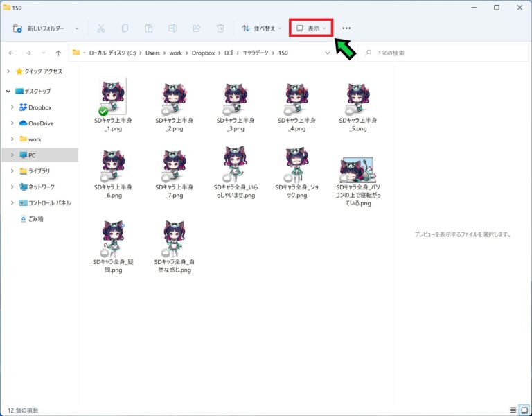Click the Rename icon in toolbar
Image resolution: width=532 pixels, height=416 pixels.
172,28
